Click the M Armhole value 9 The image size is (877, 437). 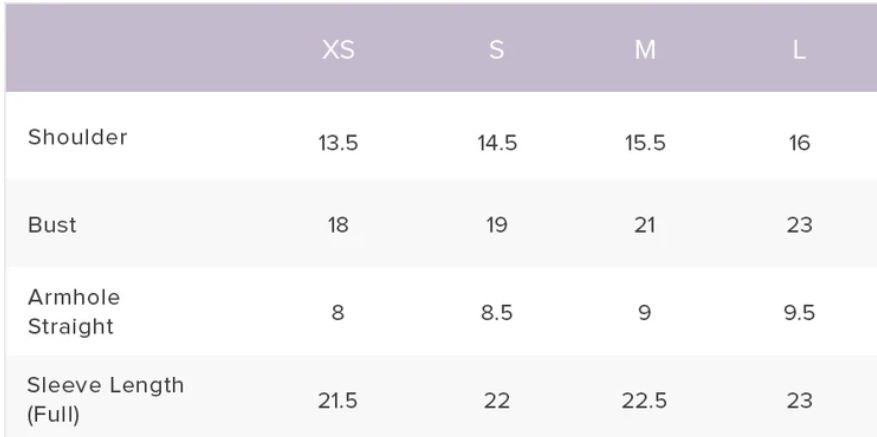[645, 313]
